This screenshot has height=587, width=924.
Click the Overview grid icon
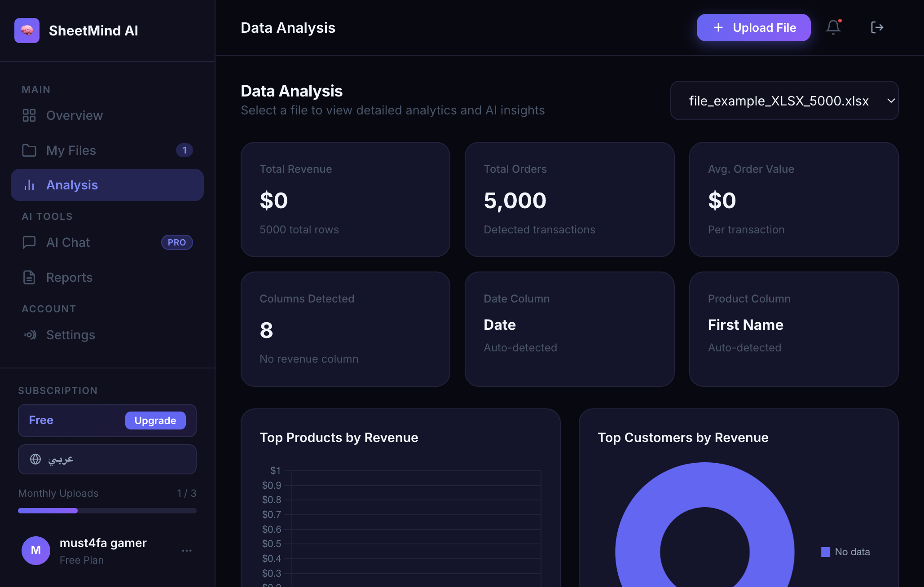click(x=29, y=115)
